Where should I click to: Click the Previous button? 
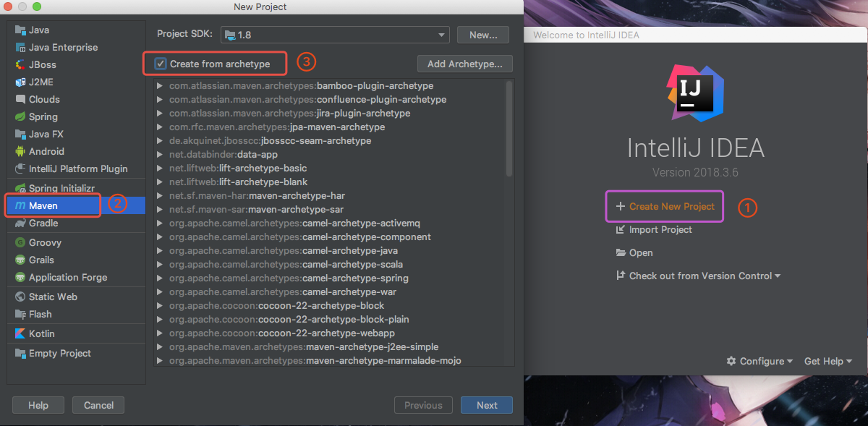pyautogui.click(x=423, y=405)
